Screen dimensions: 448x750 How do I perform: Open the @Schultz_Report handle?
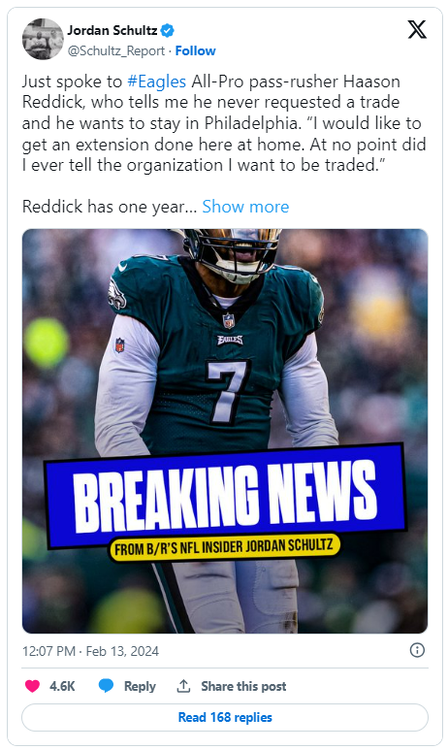tap(116, 51)
